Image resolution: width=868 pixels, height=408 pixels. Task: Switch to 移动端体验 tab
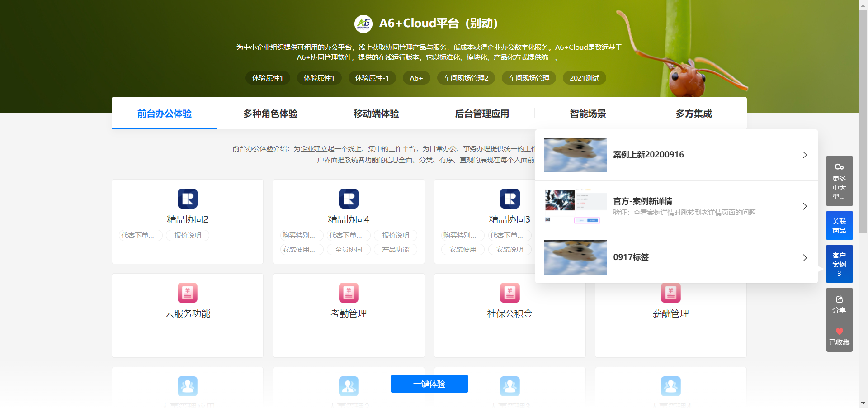[376, 114]
